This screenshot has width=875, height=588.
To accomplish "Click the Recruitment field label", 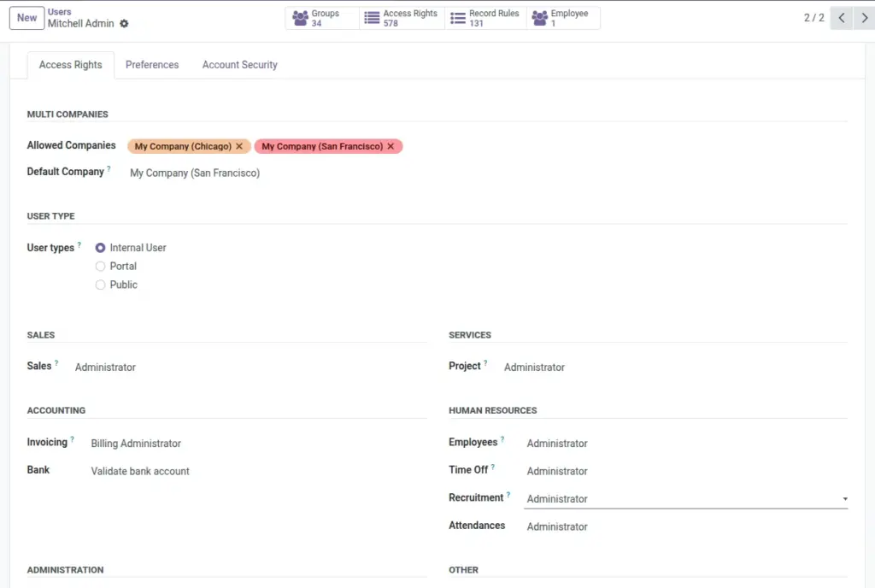I will click(476, 497).
